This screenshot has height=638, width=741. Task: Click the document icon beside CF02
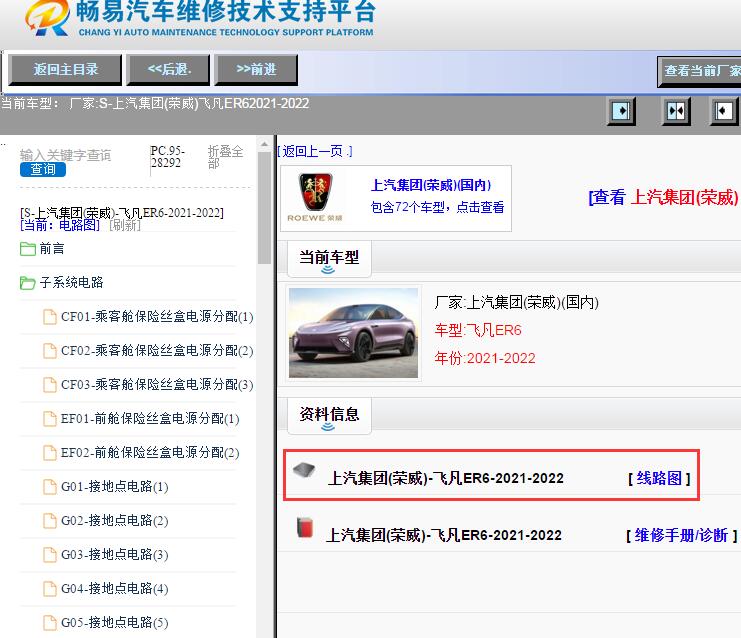pos(50,351)
